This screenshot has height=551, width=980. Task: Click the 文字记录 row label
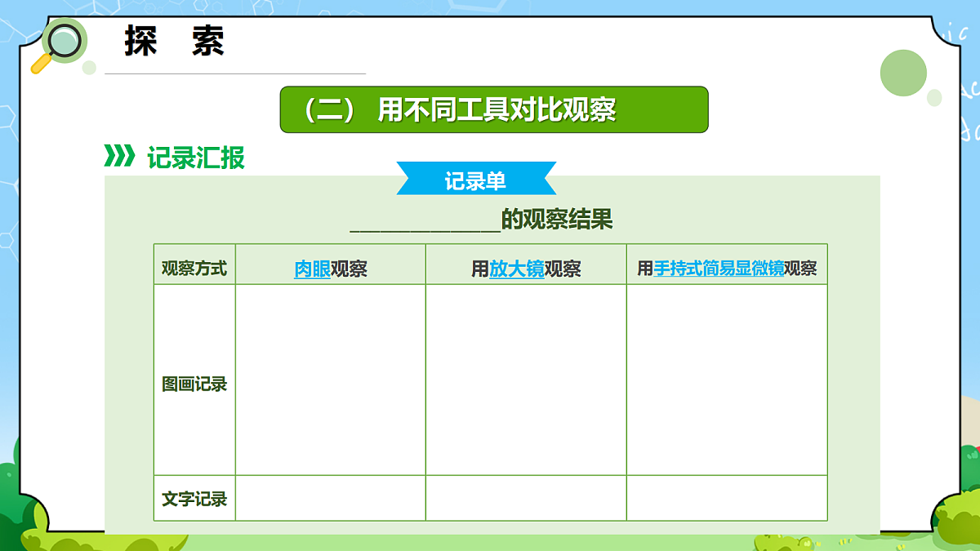tap(194, 498)
